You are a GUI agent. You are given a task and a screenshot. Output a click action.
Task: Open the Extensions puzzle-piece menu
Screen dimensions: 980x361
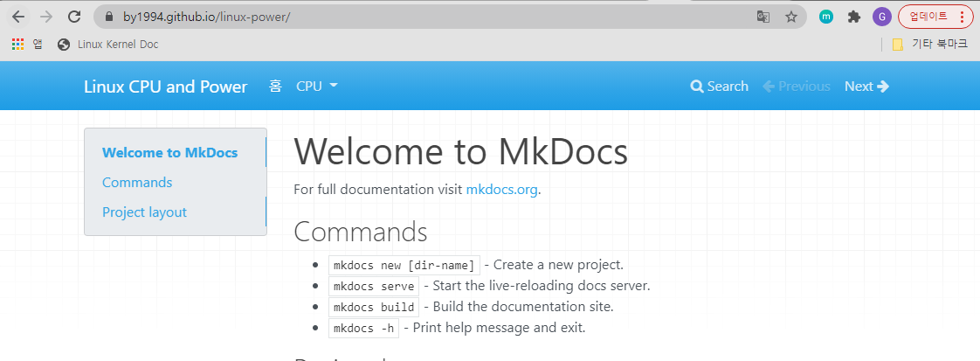pyautogui.click(x=853, y=17)
